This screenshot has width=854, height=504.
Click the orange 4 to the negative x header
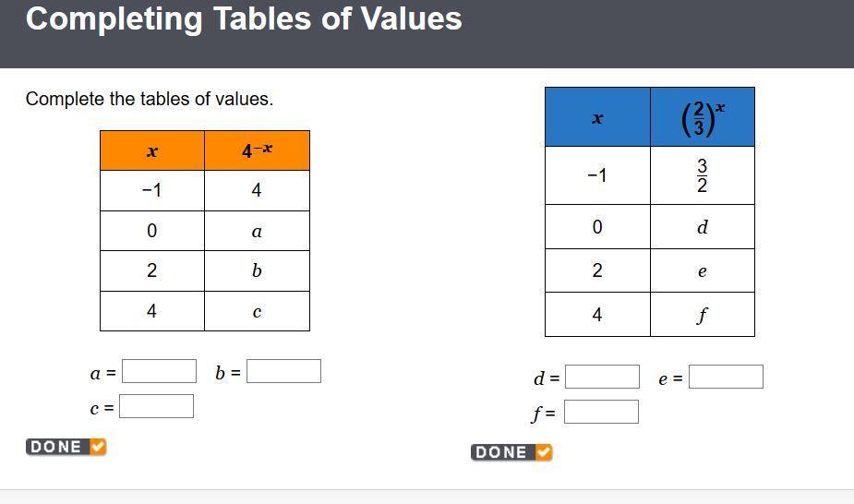click(x=257, y=150)
